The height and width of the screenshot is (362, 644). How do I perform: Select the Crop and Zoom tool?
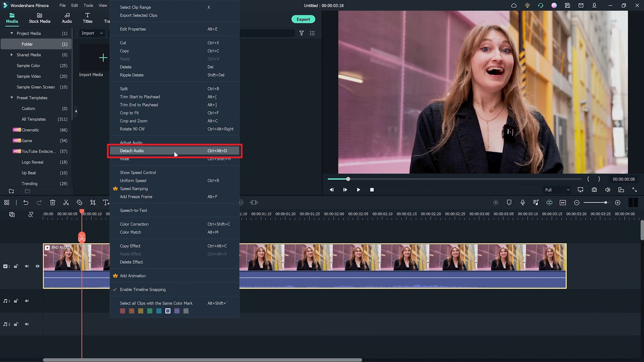[133, 121]
